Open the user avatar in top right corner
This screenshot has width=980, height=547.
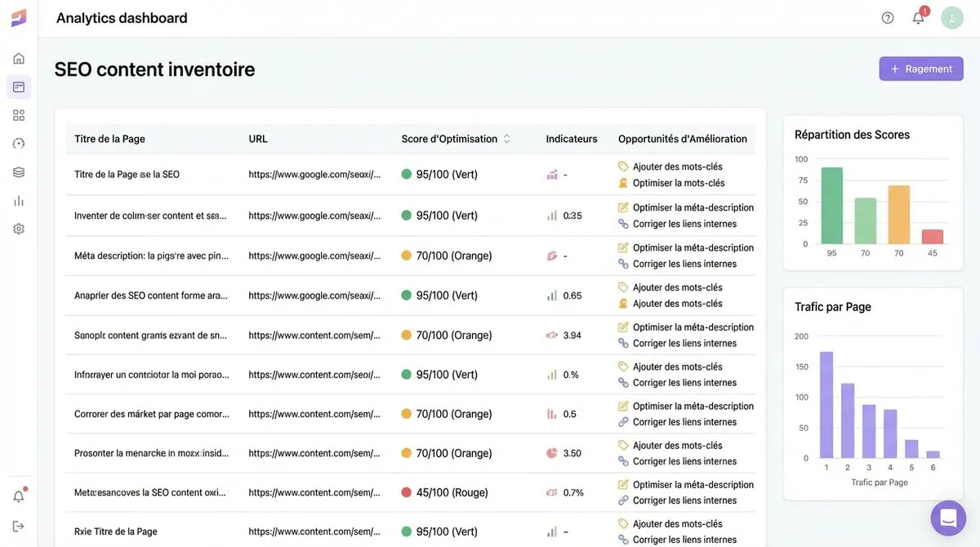951,17
